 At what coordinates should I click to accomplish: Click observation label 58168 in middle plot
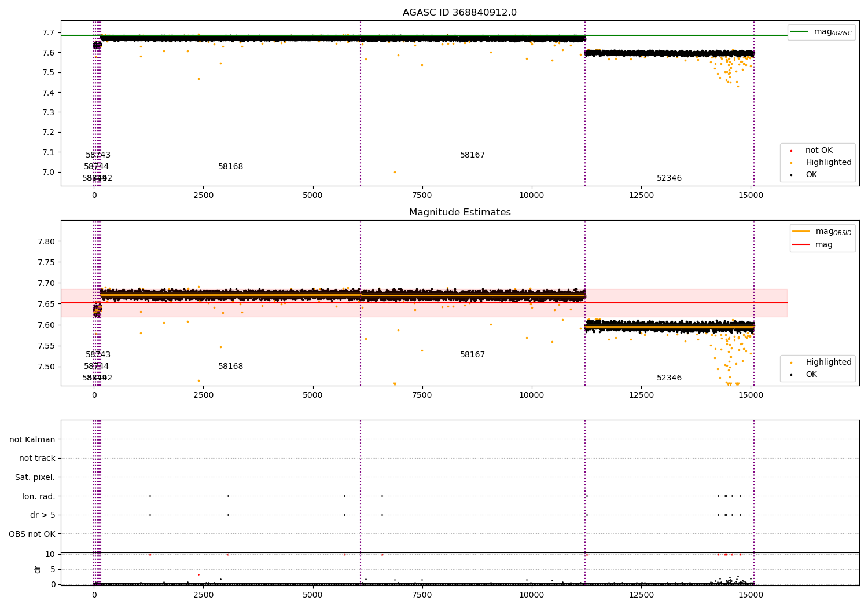pyautogui.click(x=230, y=367)
